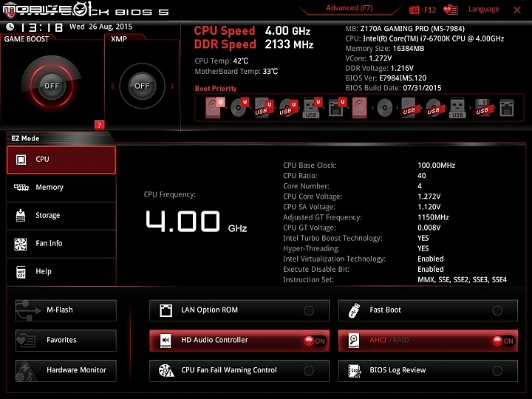Click the CPU Speed 4.00 GHz readout
The width and height of the screenshot is (532, 399).
[252, 31]
